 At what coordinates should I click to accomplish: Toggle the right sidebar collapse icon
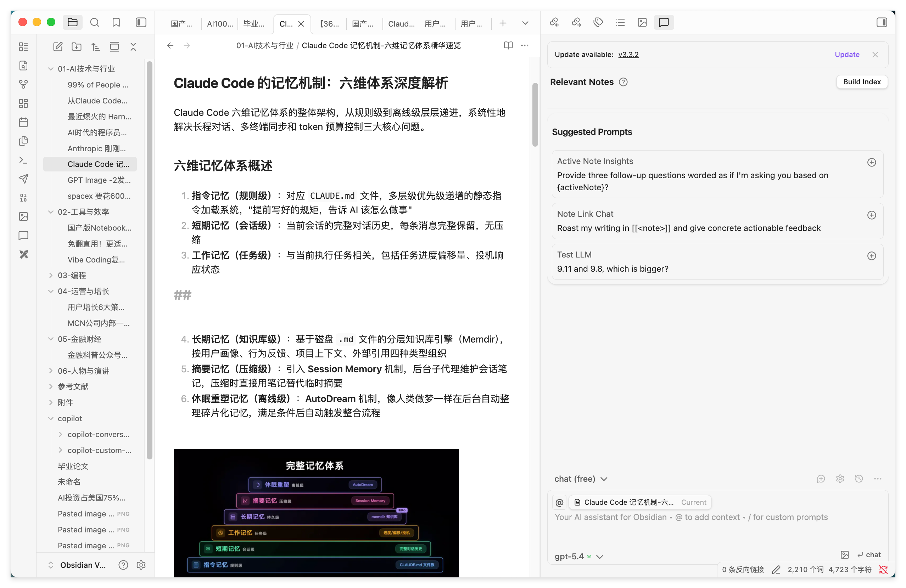[x=882, y=22]
